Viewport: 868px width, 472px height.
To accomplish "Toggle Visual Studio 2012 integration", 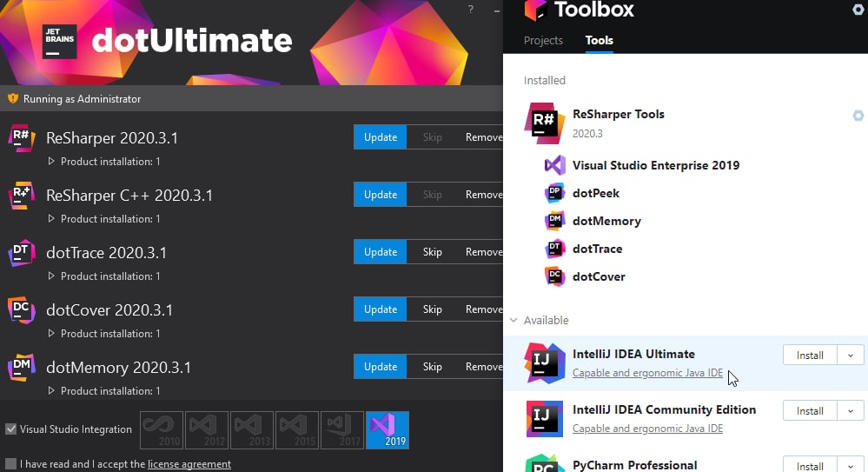I will (x=207, y=430).
